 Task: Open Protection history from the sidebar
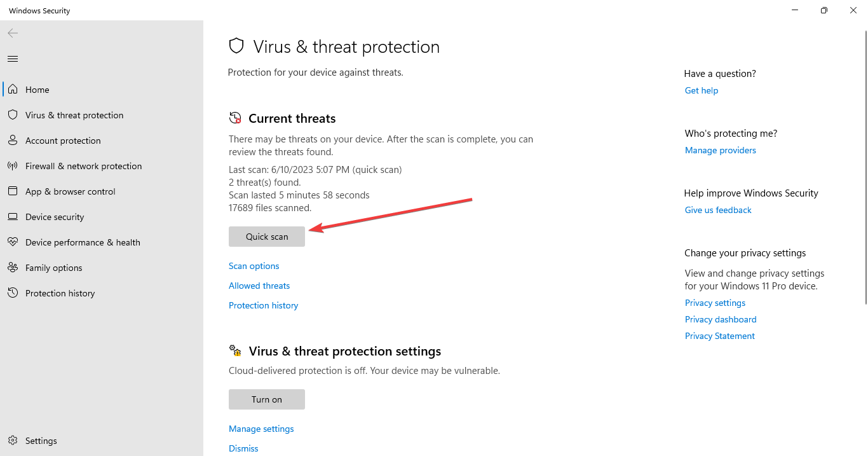60,293
